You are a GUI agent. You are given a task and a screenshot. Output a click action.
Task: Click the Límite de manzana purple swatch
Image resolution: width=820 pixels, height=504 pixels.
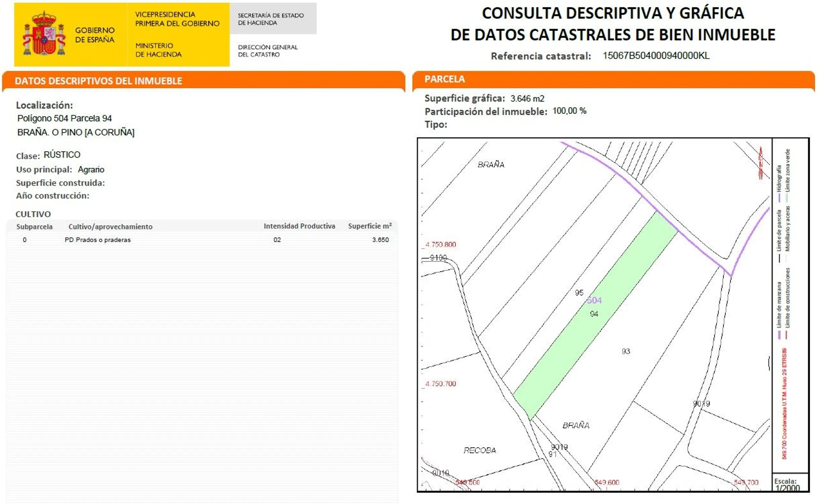coord(779,335)
